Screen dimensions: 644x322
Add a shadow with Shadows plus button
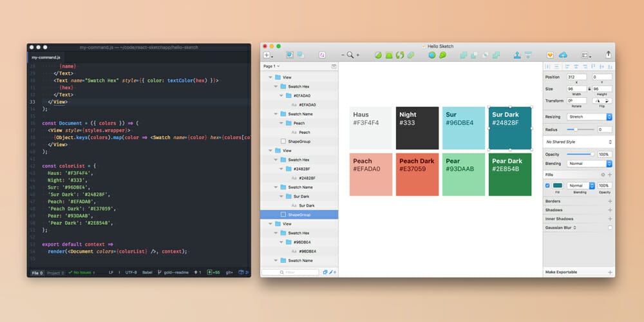(x=610, y=210)
